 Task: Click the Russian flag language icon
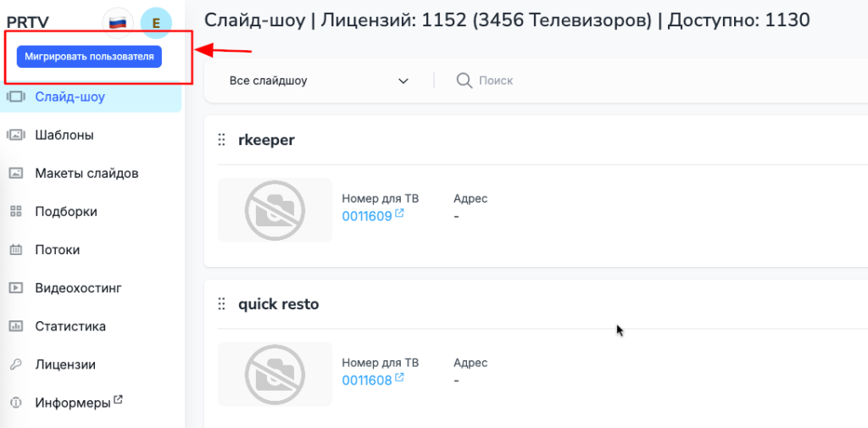(x=118, y=23)
